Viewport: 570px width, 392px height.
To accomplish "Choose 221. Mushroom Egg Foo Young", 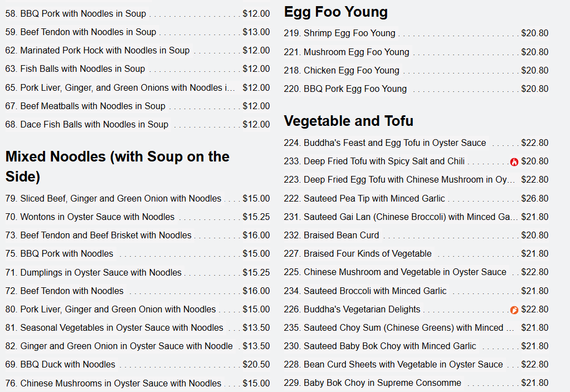I will coord(416,52).
